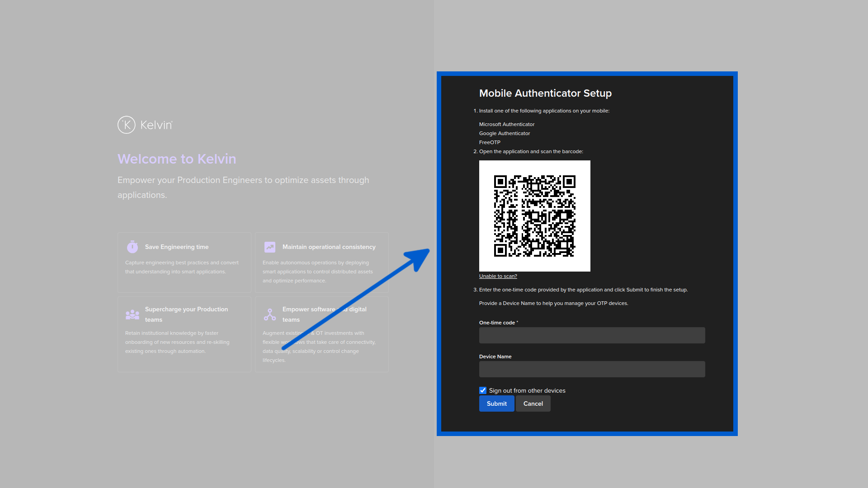Open the Unable to scan? link

[498, 276]
